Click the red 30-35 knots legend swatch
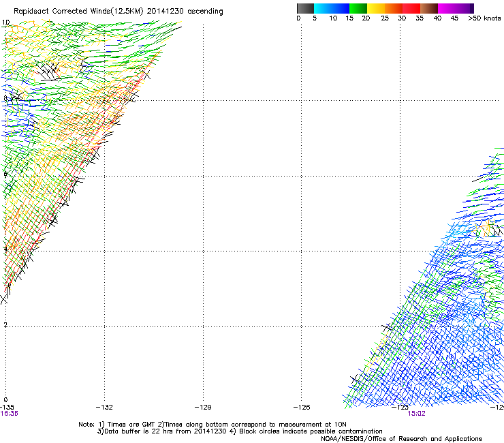 point(411,8)
